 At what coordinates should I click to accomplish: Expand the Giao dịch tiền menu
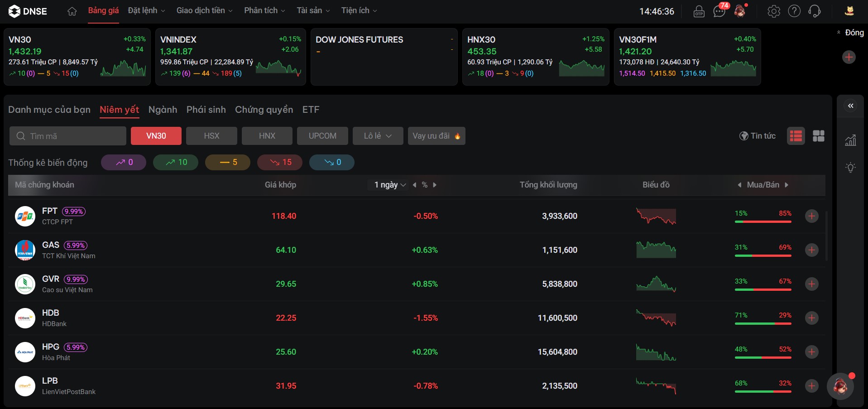pos(204,10)
